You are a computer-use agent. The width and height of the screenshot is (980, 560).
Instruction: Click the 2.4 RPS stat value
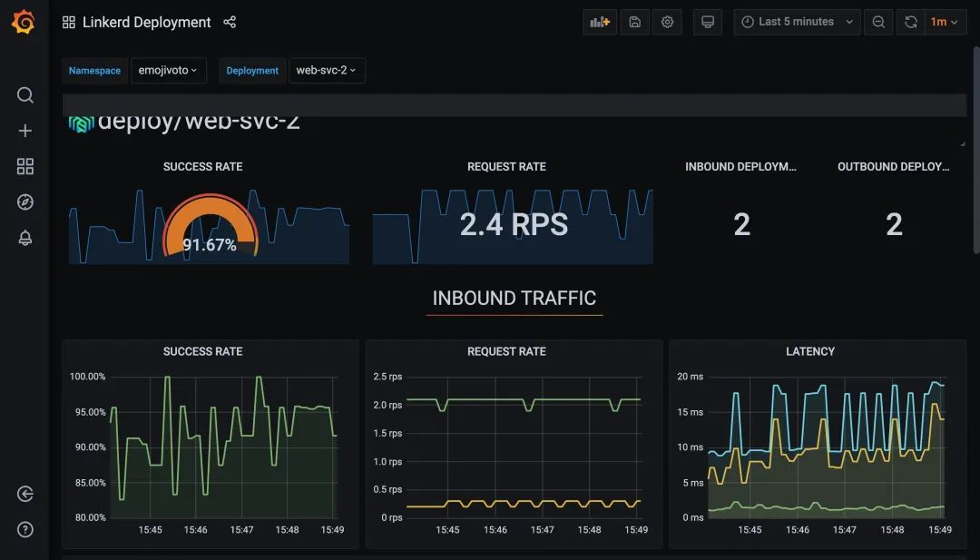[514, 224]
